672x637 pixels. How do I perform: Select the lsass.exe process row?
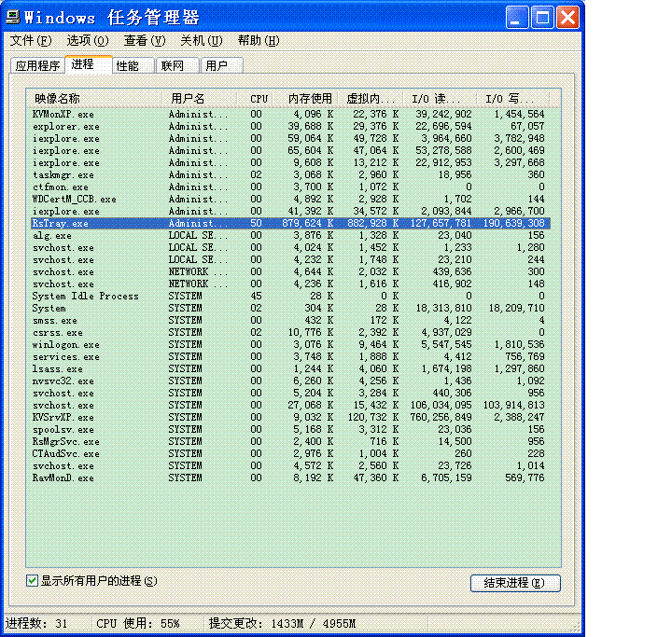click(290, 368)
